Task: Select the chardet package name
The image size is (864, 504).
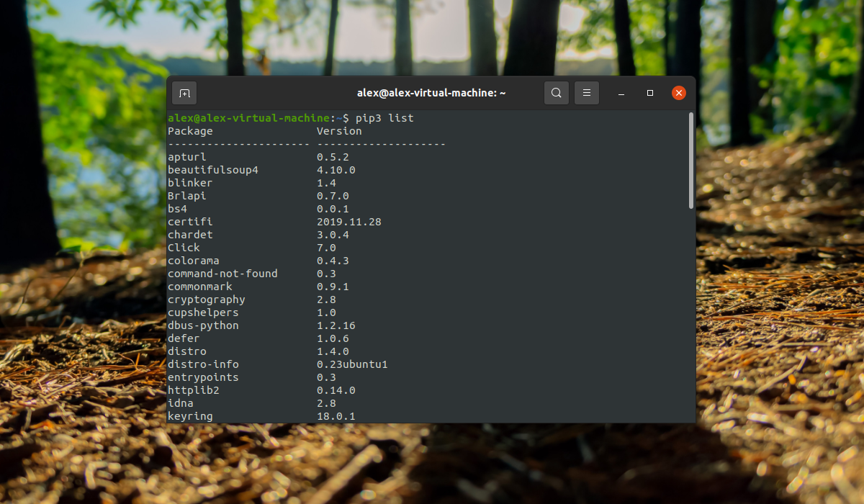Action: click(190, 235)
